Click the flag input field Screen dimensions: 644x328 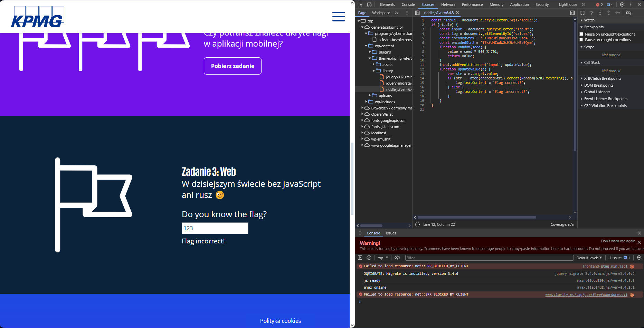pyautogui.click(x=215, y=228)
